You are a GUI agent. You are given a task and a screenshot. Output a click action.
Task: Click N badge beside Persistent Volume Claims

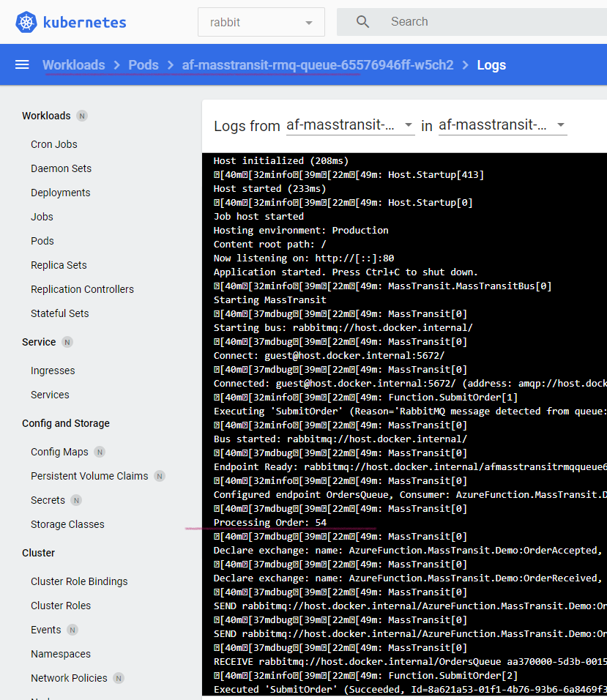[x=160, y=477]
